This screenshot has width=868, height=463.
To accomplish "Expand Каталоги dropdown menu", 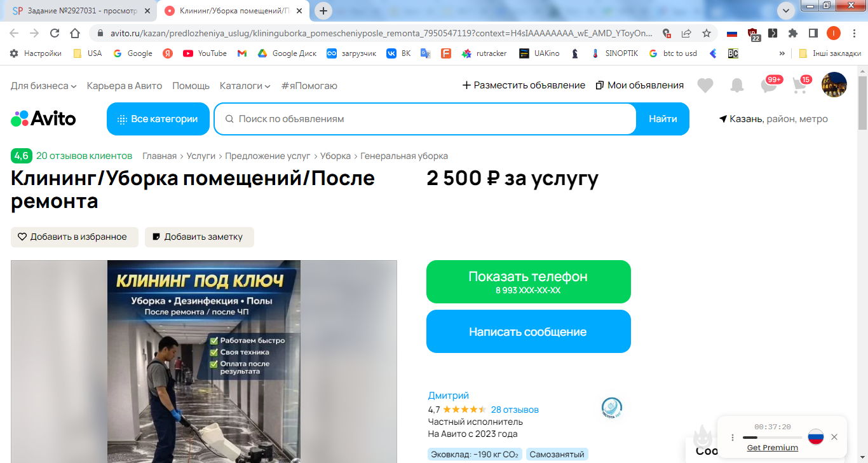I will point(245,85).
